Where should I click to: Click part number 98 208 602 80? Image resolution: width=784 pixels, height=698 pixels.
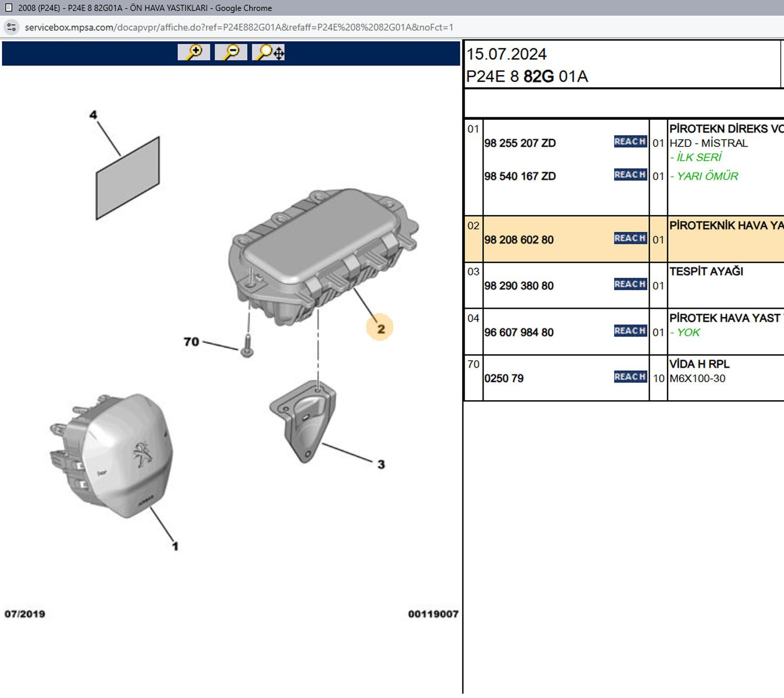click(519, 240)
